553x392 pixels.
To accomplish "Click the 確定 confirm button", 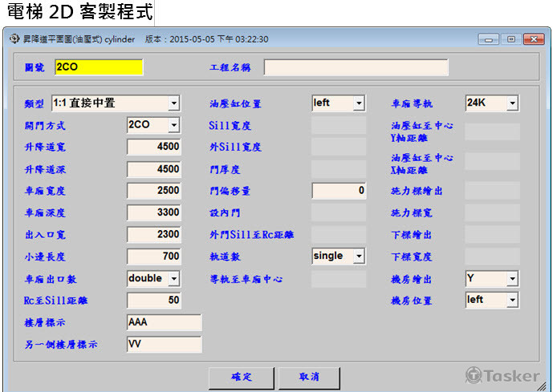I will tap(242, 378).
